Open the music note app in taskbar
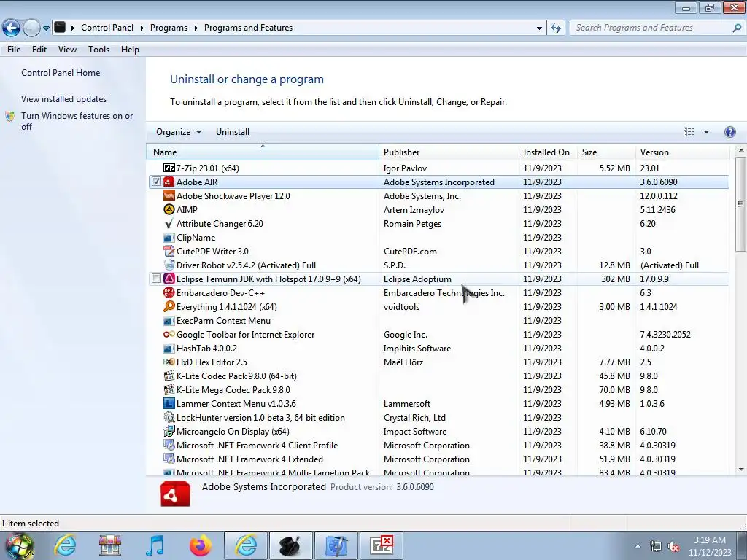This screenshot has width=747, height=560. pyautogui.click(x=155, y=545)
